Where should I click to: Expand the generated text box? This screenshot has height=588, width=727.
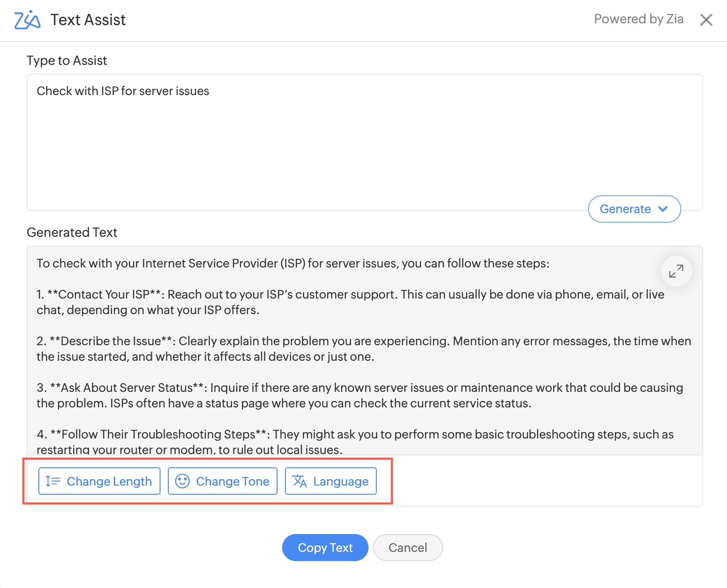(x=676, y=271)
